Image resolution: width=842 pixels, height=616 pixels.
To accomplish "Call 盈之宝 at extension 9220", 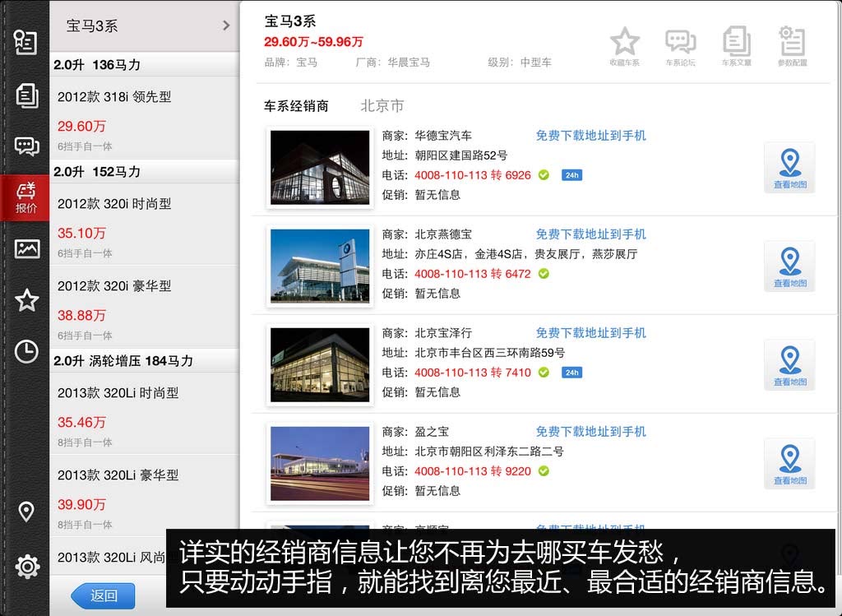I will tap(473, 471).
